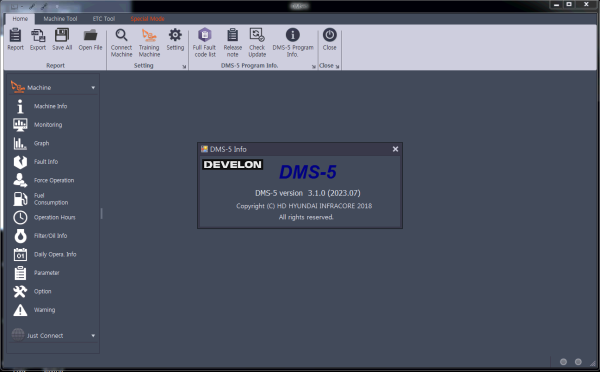This screenshot has width=600, height=372.
Task: Click the first status bar circle indicator
Action: [563, 362]
